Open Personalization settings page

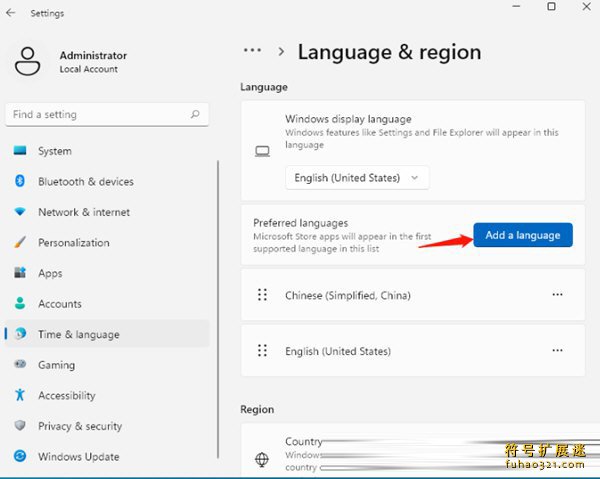73,243
